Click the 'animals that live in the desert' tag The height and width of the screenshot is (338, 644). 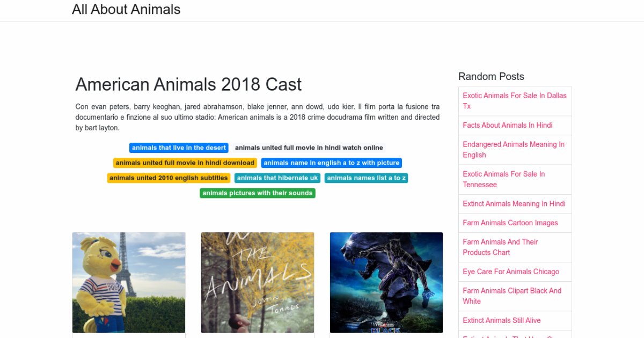(179, 148)
